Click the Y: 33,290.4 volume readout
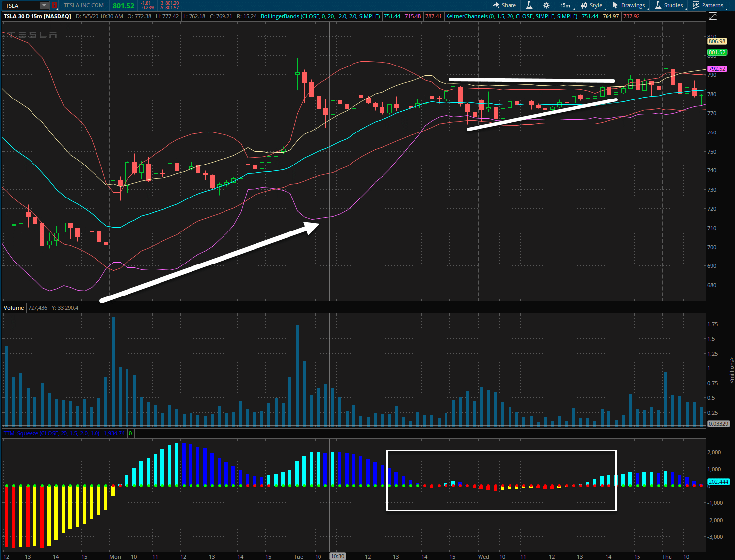Viewport: 735px width, 560px height. click(x=64, y=308)
